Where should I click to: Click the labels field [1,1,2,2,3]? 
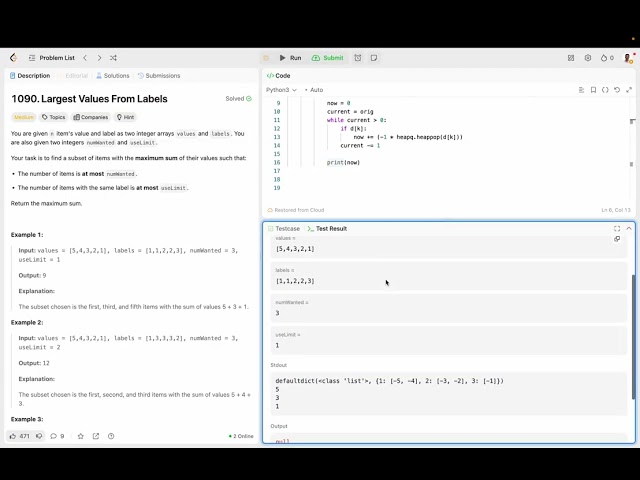[448, 276]
